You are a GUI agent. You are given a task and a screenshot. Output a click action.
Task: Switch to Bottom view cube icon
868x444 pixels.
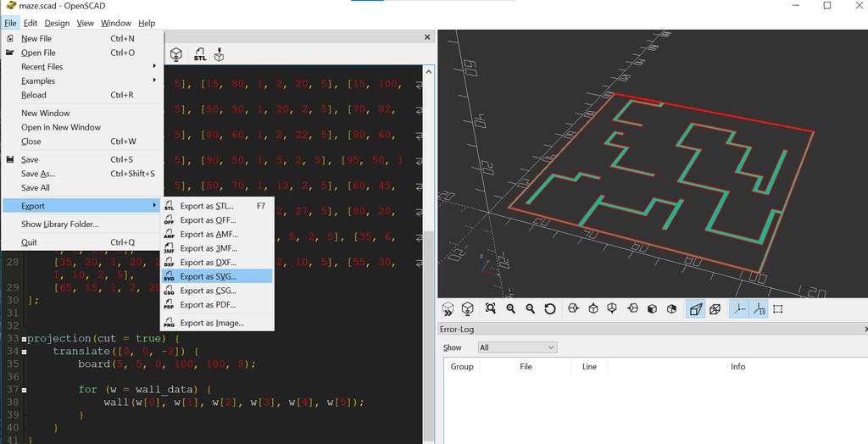pyautogui.click(x=612, y=309)
